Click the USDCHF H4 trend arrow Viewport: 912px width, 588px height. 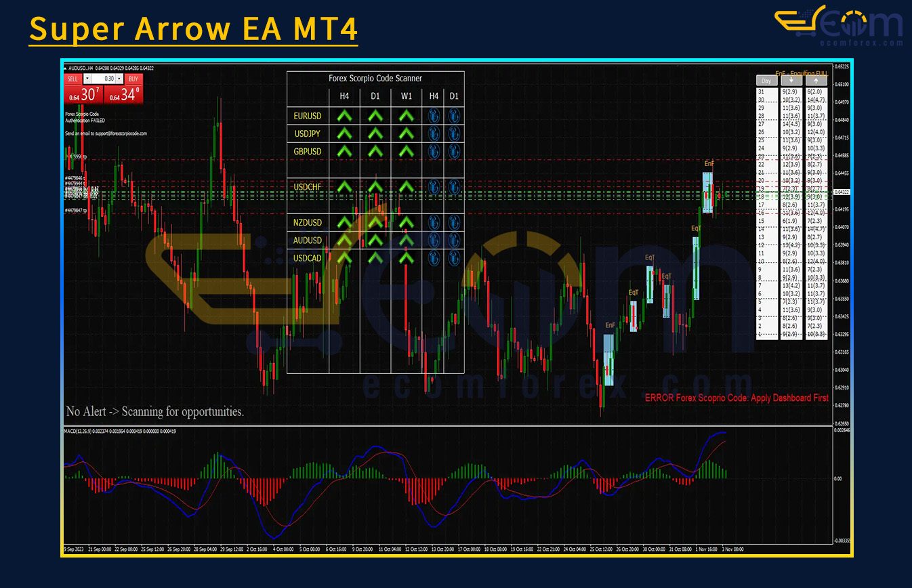[x=345, y=186]
